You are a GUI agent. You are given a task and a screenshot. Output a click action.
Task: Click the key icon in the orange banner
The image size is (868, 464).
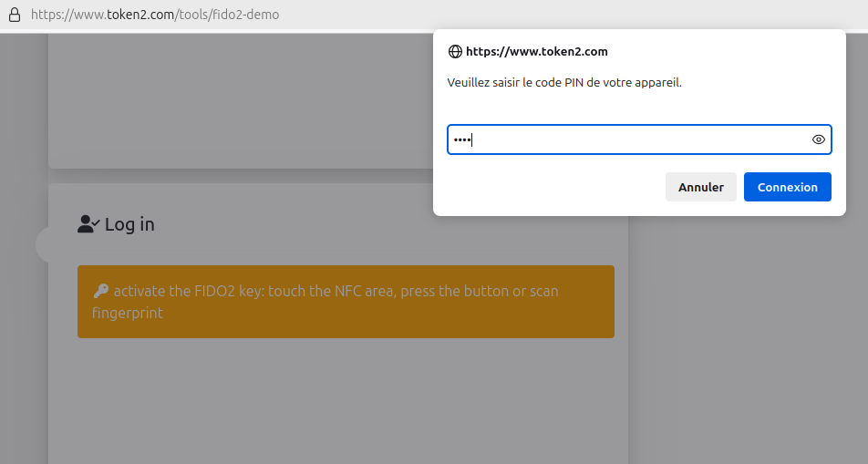point(100,290)
